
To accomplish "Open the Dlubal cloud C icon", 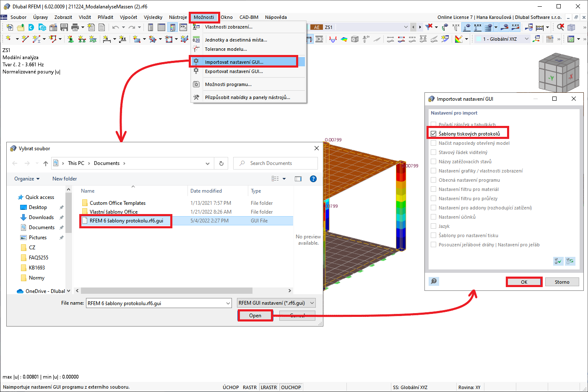I will (x=31, y=27).
